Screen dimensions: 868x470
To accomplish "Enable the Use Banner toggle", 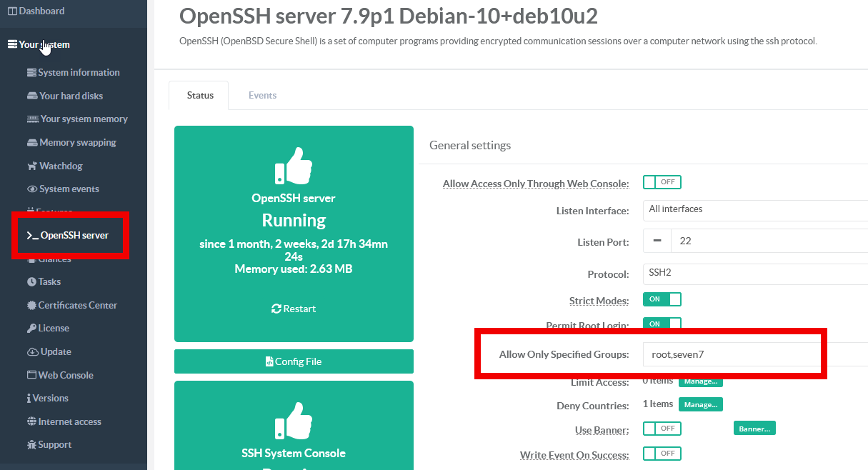I will pos(662,429).
